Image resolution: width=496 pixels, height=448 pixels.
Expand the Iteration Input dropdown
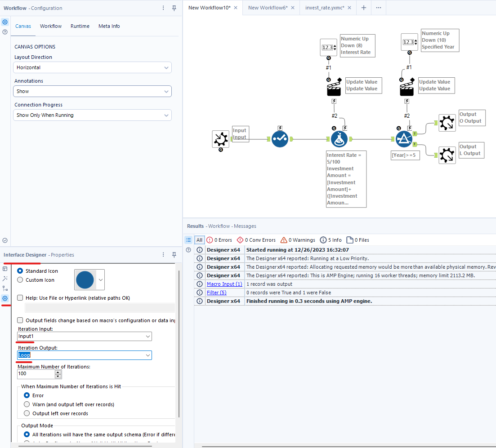(x=85, y=337)
